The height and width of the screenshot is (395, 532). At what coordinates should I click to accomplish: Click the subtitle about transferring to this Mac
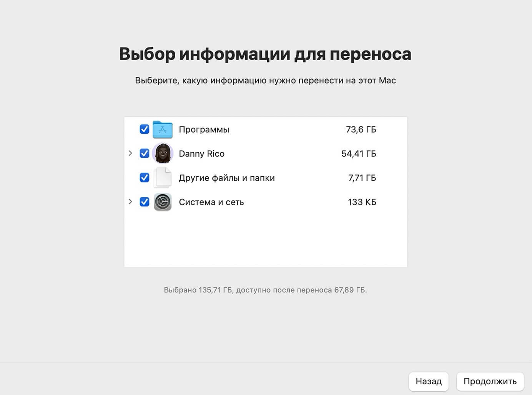[265, 80]
